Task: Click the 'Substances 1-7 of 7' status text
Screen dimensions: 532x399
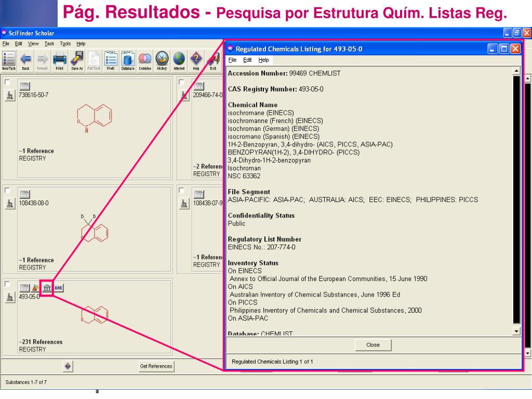Action: [26, 382]
